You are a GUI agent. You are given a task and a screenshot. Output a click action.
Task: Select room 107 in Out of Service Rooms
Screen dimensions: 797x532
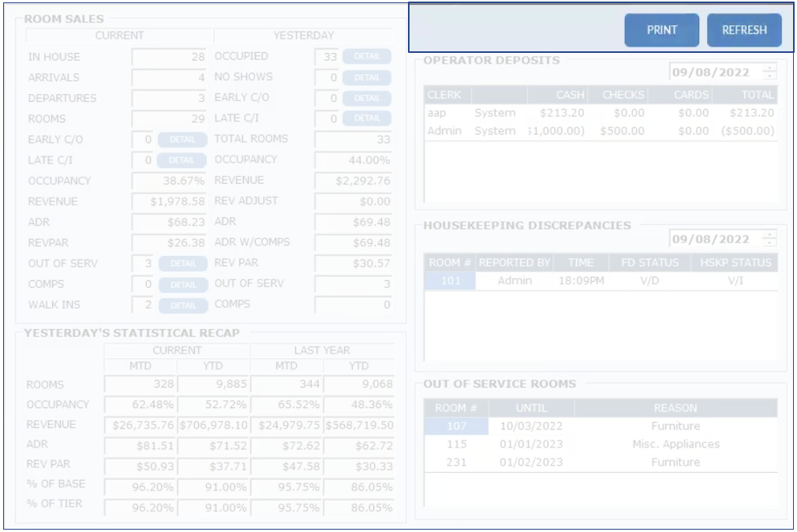(x=455, y=426)
